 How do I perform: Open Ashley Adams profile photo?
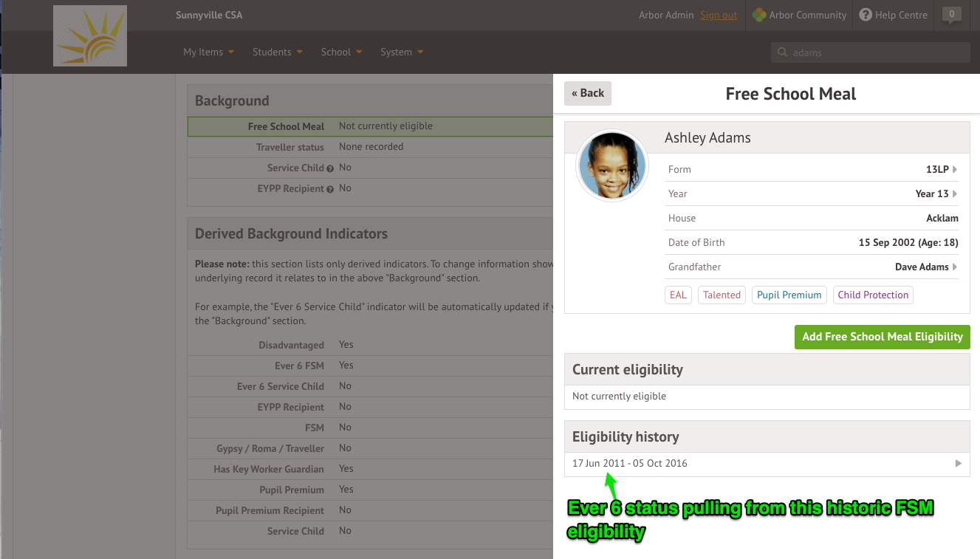[x=611, y=165]
